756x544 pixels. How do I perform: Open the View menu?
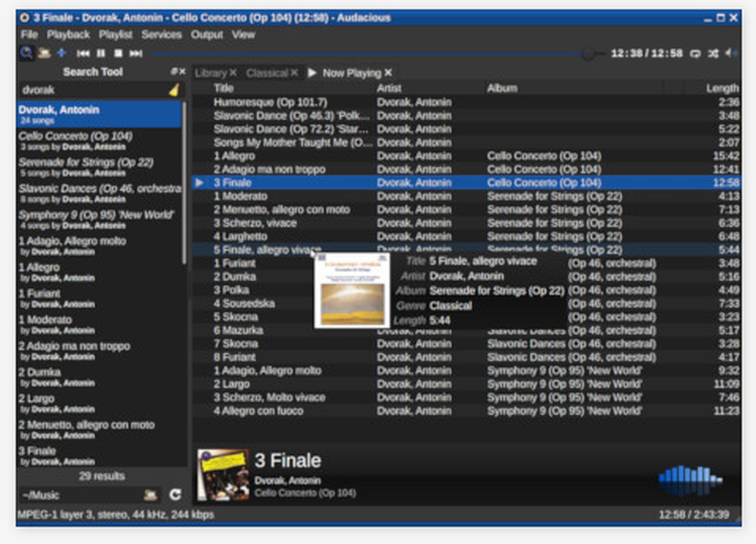[243, 35]
